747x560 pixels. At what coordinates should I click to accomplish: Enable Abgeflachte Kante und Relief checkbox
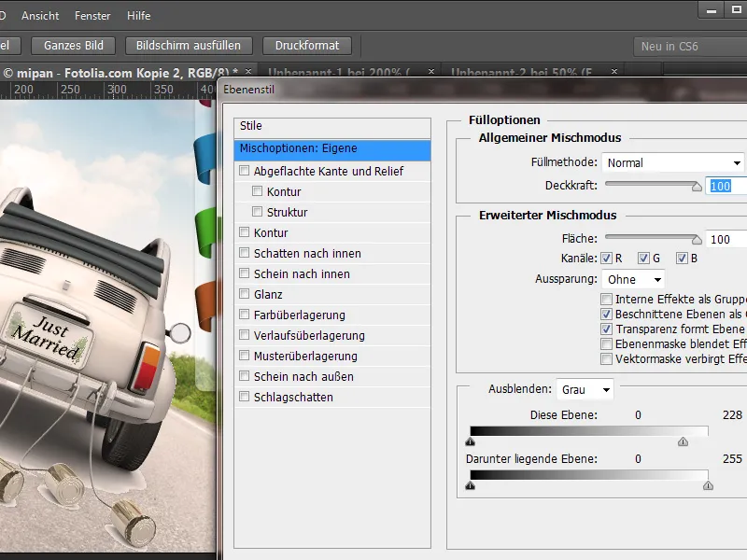[x=244, y=170]
